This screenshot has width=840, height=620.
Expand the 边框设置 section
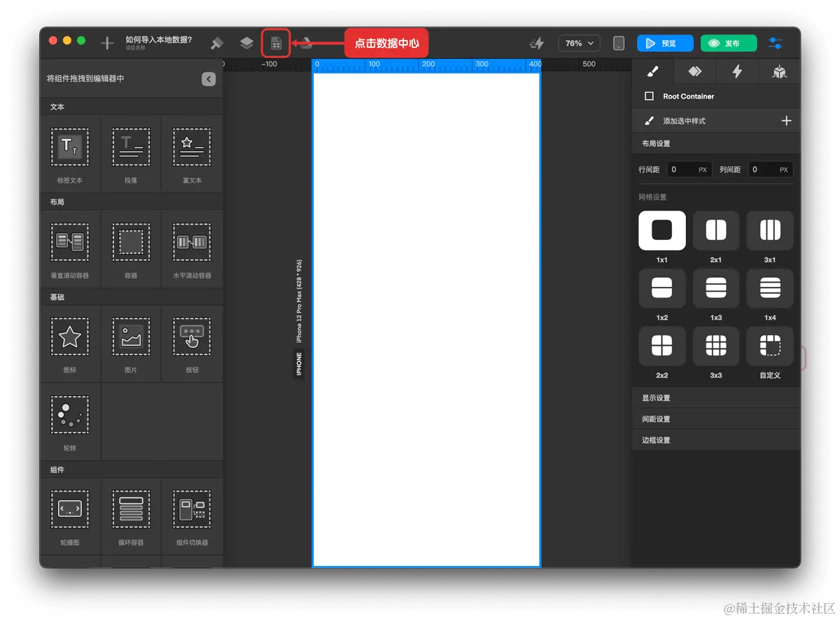pos(716,440)
